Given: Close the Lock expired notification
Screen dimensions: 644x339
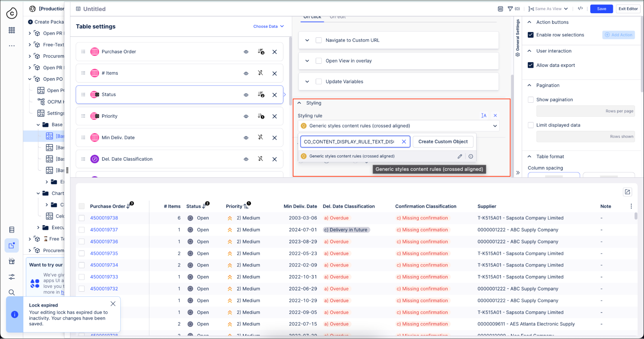Looking at the screenshot, I should (113, 304).
